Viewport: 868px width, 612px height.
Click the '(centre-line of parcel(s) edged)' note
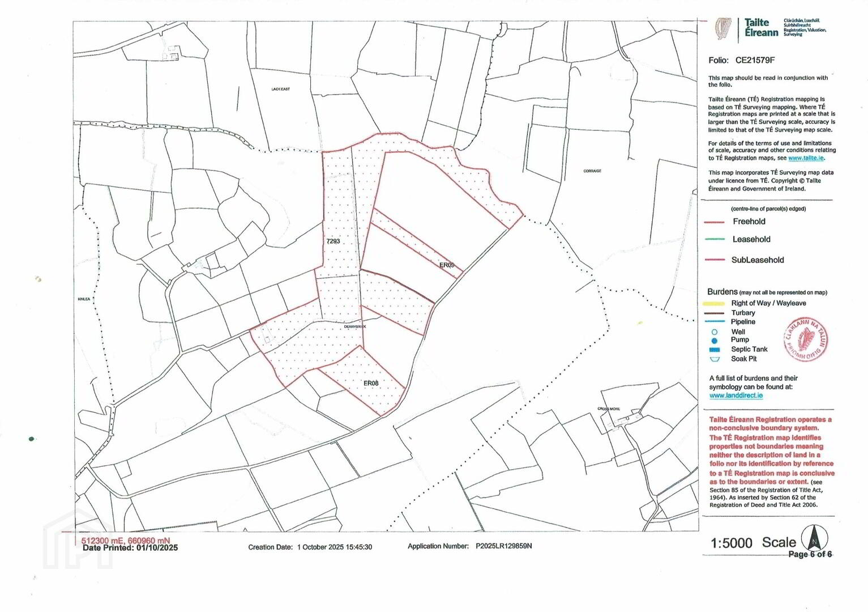coord(768,209)
